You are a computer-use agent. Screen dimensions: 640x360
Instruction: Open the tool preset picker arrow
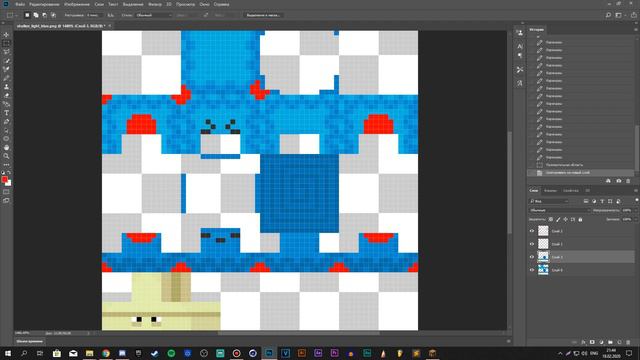click(16, 15)
